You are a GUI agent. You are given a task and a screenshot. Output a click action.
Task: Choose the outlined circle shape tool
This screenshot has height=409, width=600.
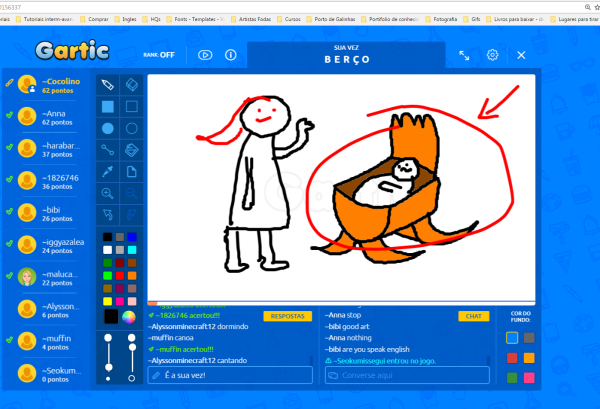pyautogui.click(x=132, y=128)
